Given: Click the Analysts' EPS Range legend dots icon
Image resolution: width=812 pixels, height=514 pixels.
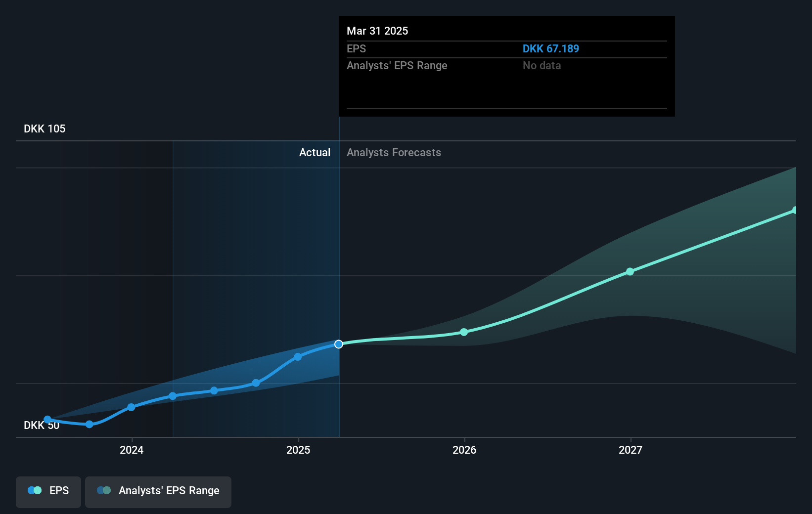Looking at the screenshot, I should [x=104, y=490].
